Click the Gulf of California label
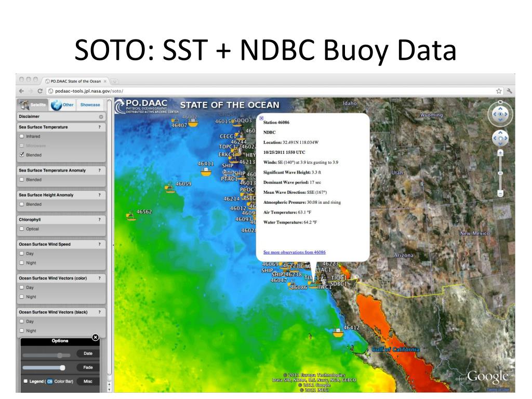The height and width of the screenshot is (399, 532). [395, 350]
